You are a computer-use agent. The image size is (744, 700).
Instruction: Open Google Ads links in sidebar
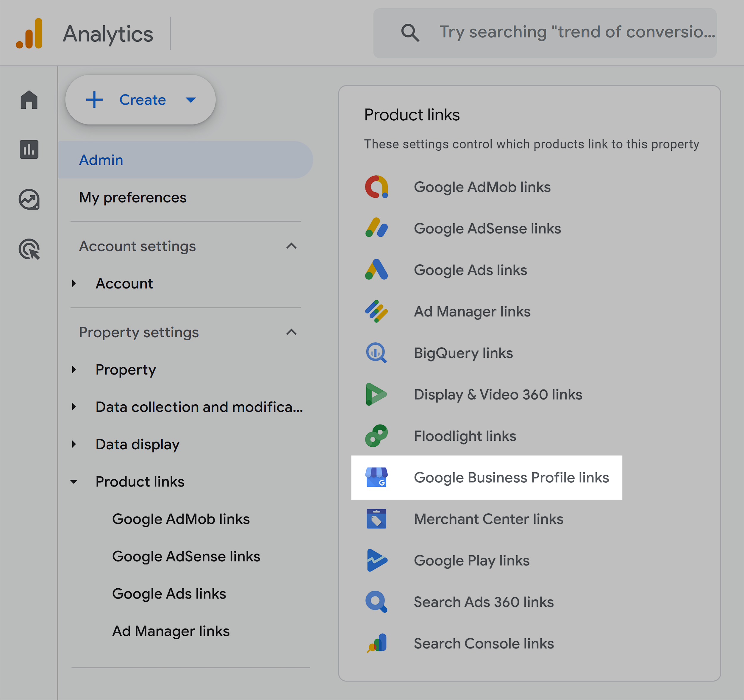pos(169,594)
